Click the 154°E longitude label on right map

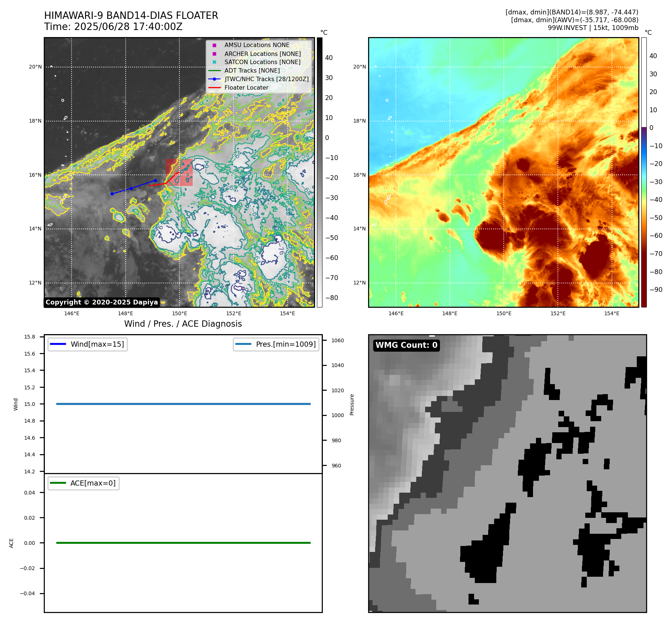point(612,313)
